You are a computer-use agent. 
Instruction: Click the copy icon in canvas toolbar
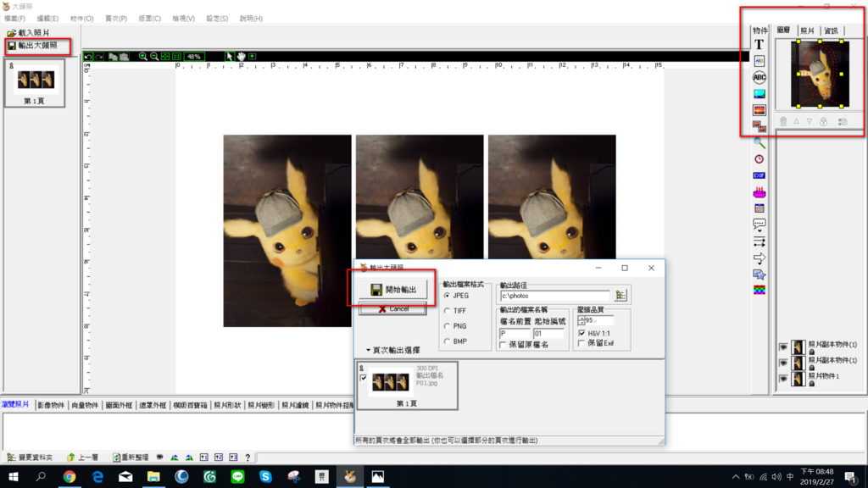coord(113,57)
